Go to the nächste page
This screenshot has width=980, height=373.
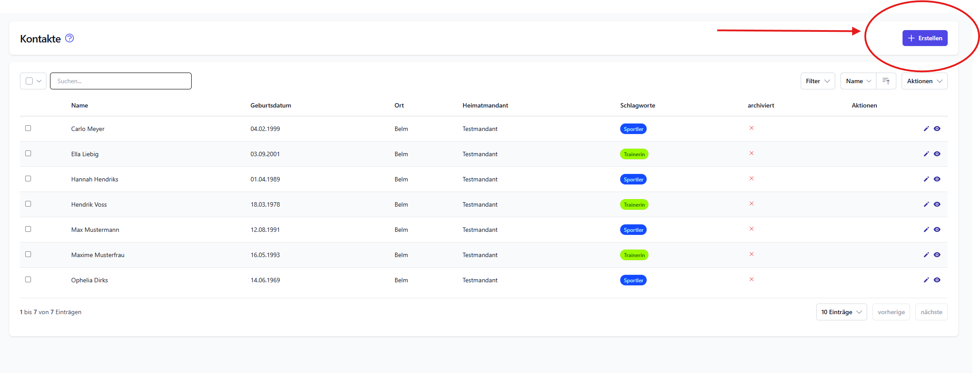[x=931, y=312]
